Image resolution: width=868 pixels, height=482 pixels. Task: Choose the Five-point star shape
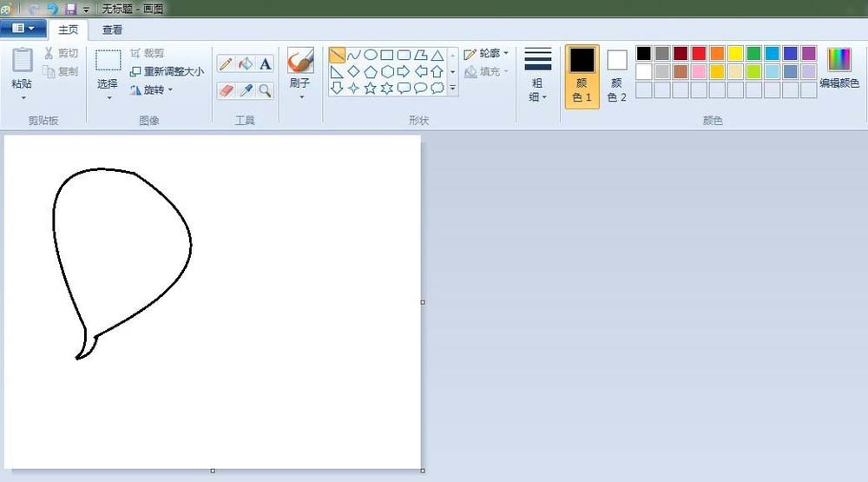371,88
